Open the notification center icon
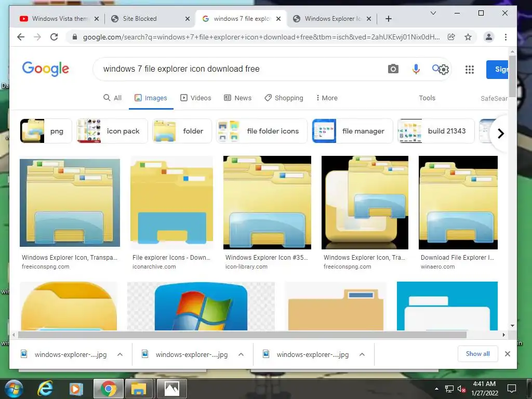 pos(512,389)
